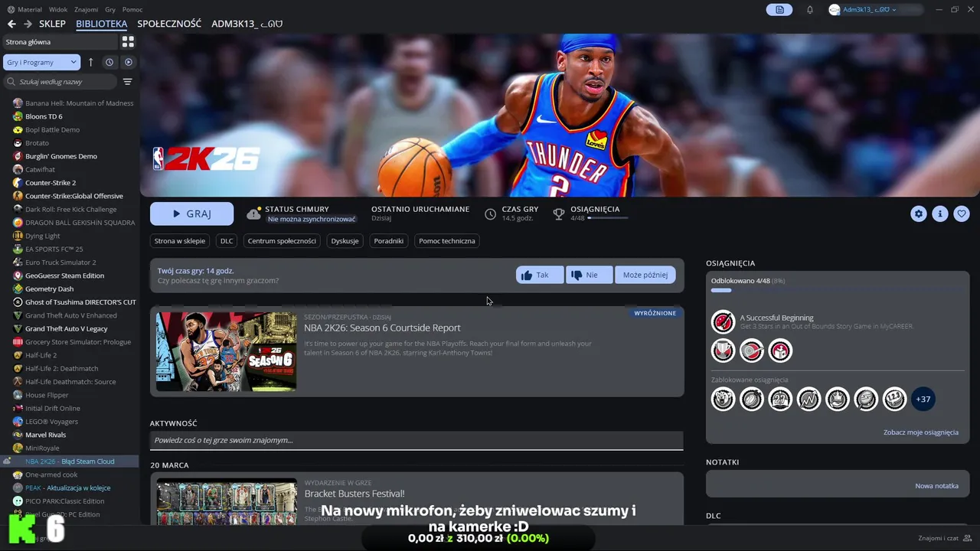Click the activity status input field
980x551 pixels.
[x=416, y=440]
